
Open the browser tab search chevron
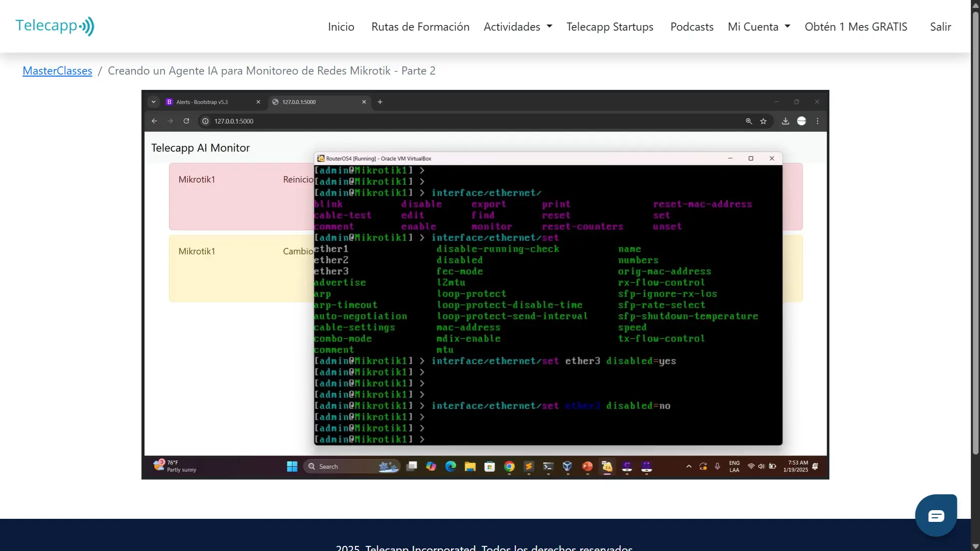pos(154,102)
